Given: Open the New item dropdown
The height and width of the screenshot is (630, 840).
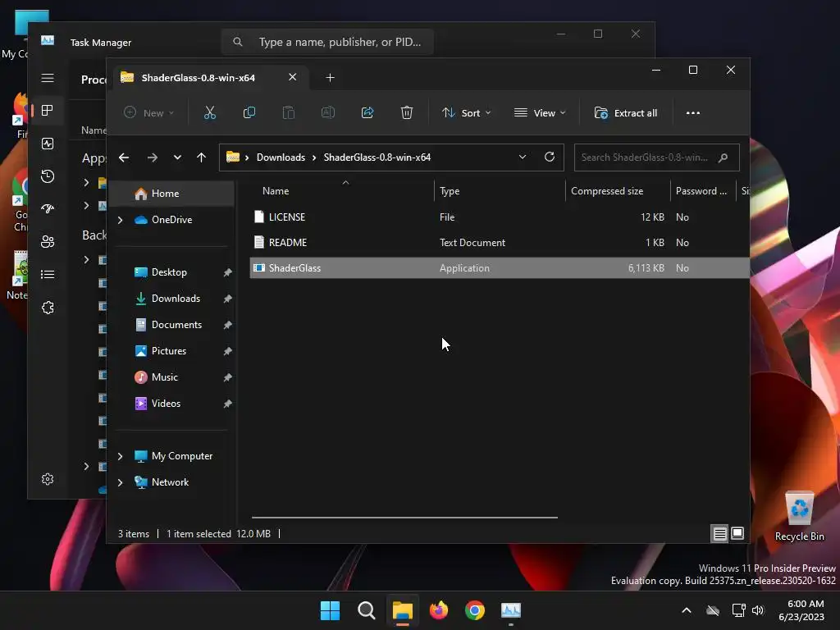Looking at the screenshot, I should (148, 113).
